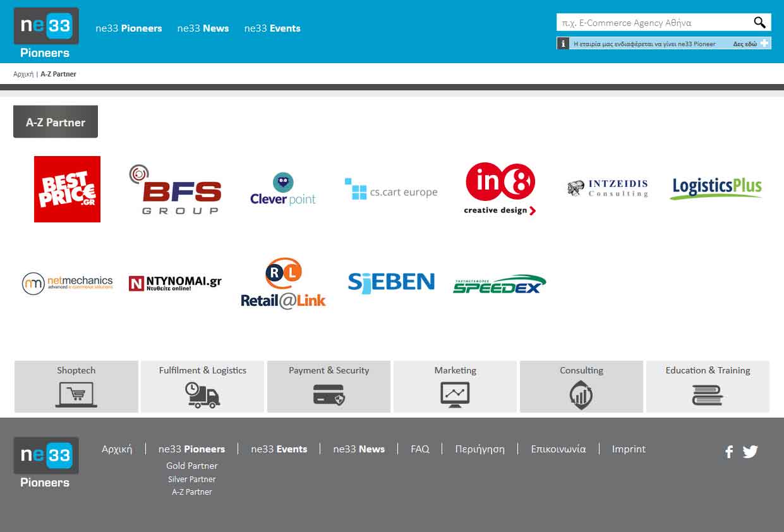Viewport: 784px width, 532px height.
Task: Select the Payment & Security card icon
Action: coord(329,395)
